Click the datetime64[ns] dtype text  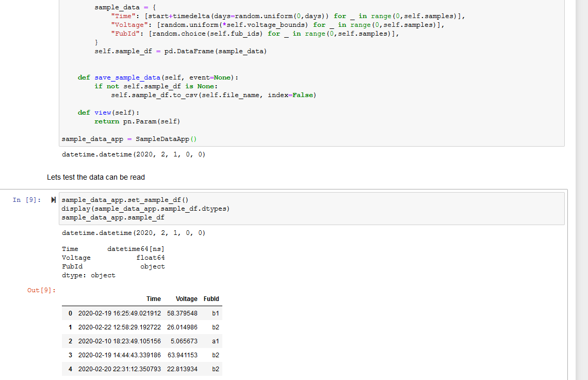136,249
